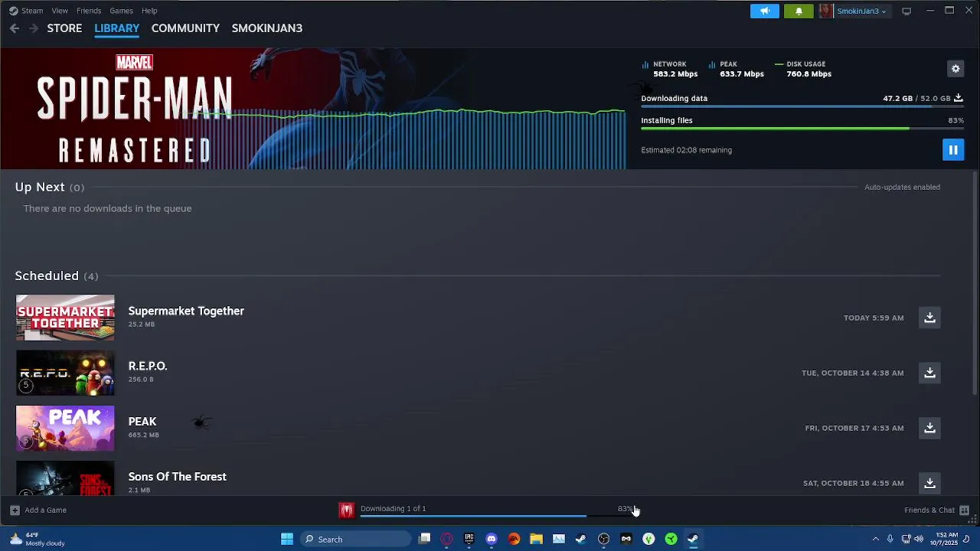Screen dimensions: 980x551
Task: Open the PEAK title link
Action: point(142,421)
